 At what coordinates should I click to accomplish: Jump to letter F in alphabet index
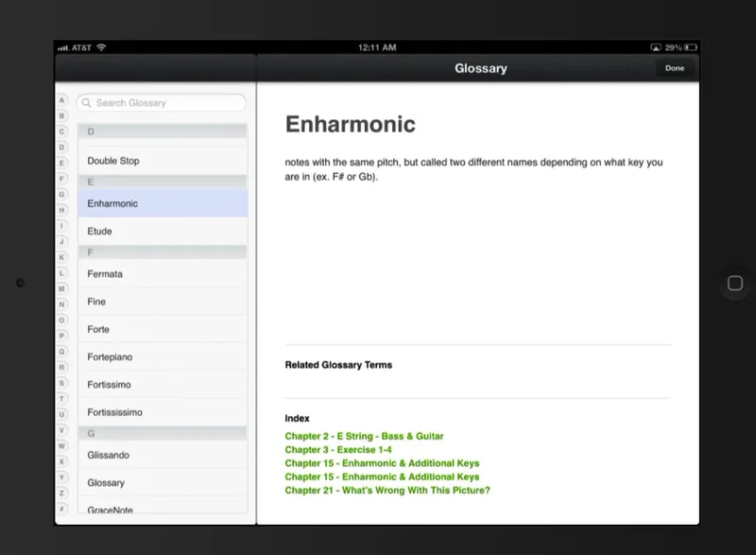tap(61, 179)
